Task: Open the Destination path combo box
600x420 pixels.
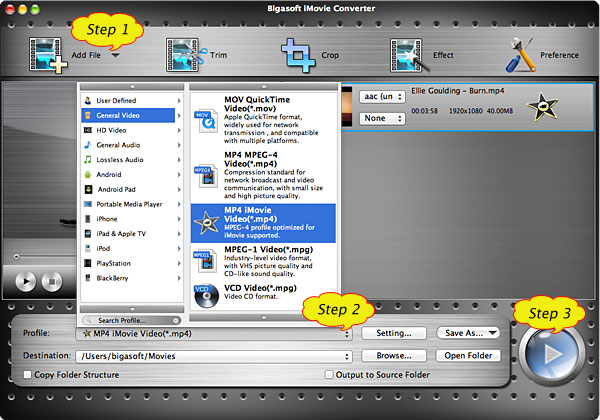Action: (214, 356)
